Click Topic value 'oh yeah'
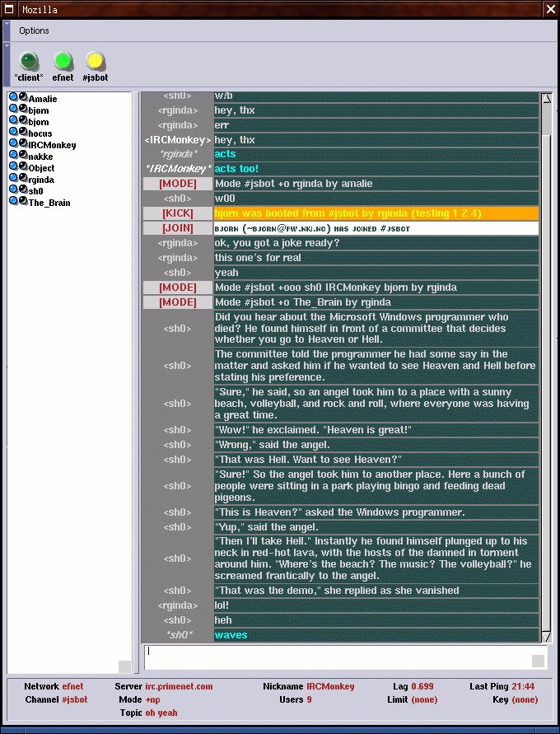 click(161, 713)
